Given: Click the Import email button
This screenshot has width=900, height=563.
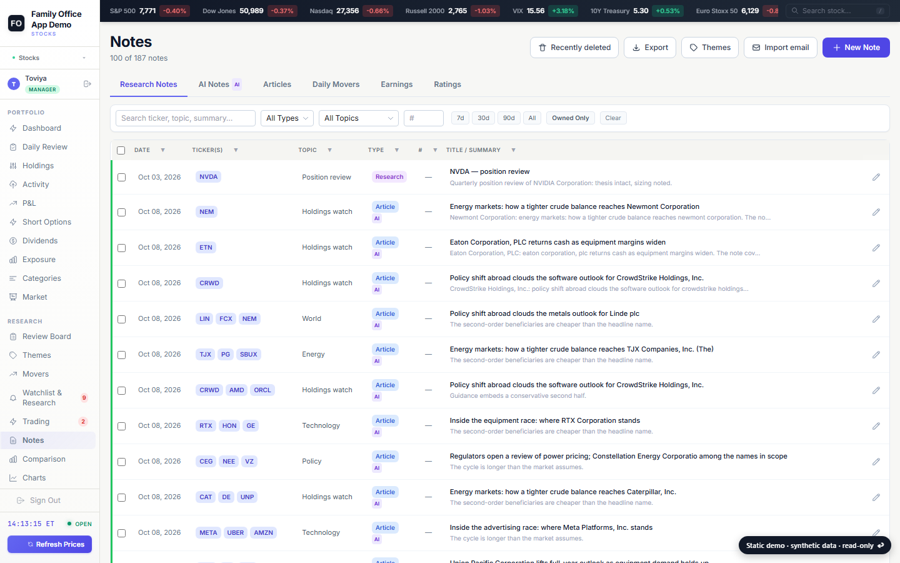Looking at the screenshot, I should click(780, 48).
